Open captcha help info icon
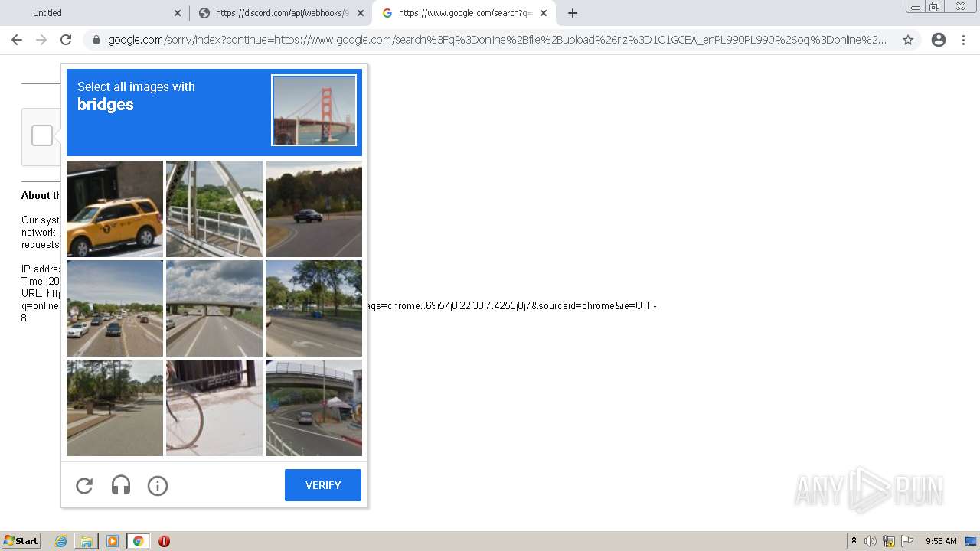This screenshot has height=551, width=980. [158, 485]
